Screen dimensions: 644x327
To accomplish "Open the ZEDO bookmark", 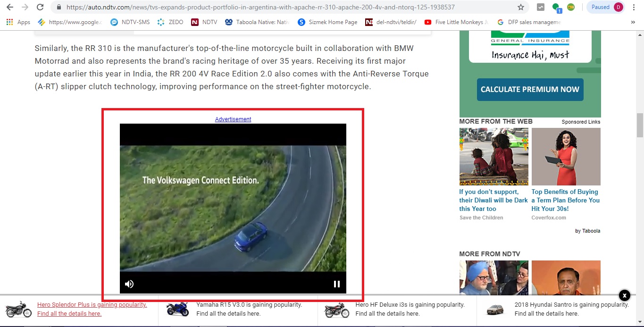I will (170, 22).
